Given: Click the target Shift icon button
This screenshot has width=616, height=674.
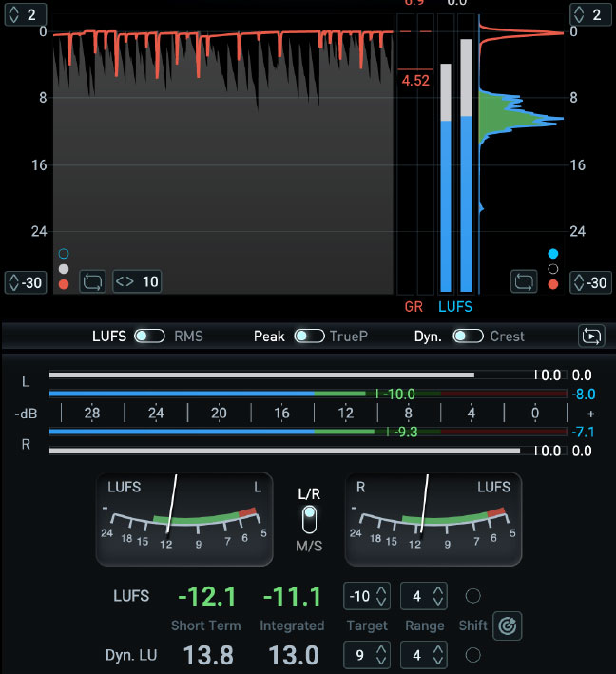Looking at the screenshot, I should [508, 626].
